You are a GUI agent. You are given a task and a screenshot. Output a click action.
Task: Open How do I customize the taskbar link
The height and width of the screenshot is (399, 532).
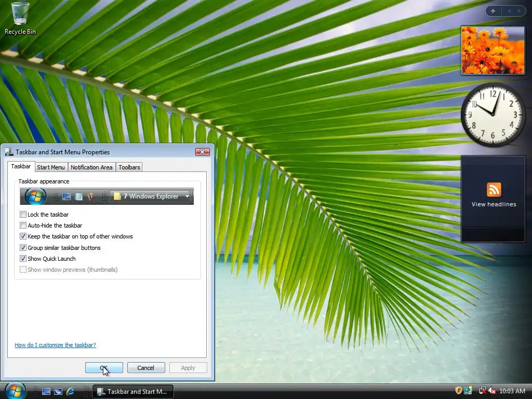coord(55,345)
